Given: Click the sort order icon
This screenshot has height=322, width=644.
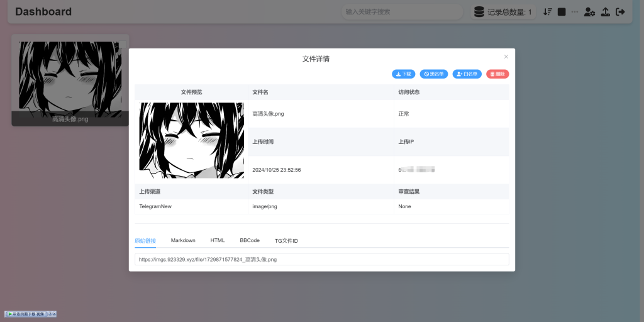Looking at the screenshot, I should coord(548,12).
